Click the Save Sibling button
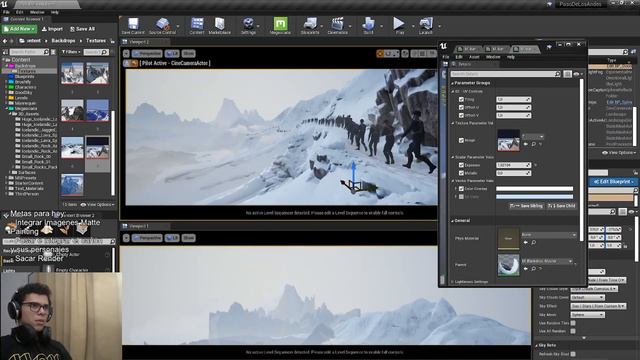 (x=527, y=206)
